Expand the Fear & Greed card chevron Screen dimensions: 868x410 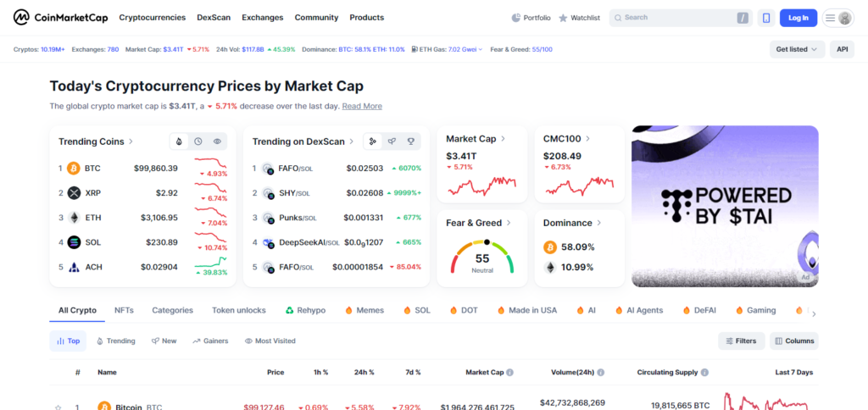click(509, 223)
